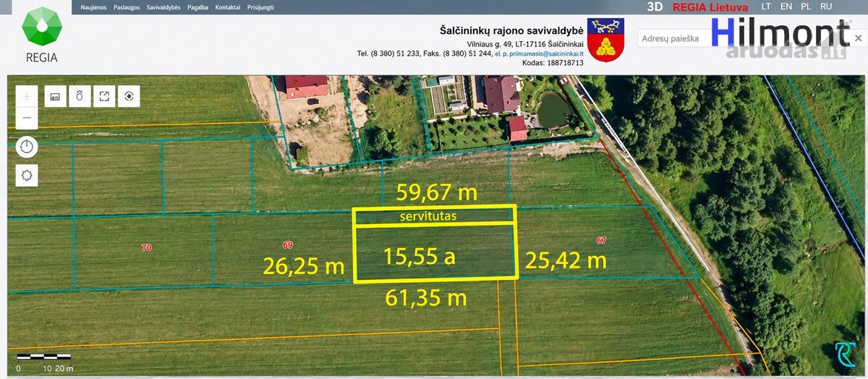
Task: Open the Kontaktai page
Action: 228,7
